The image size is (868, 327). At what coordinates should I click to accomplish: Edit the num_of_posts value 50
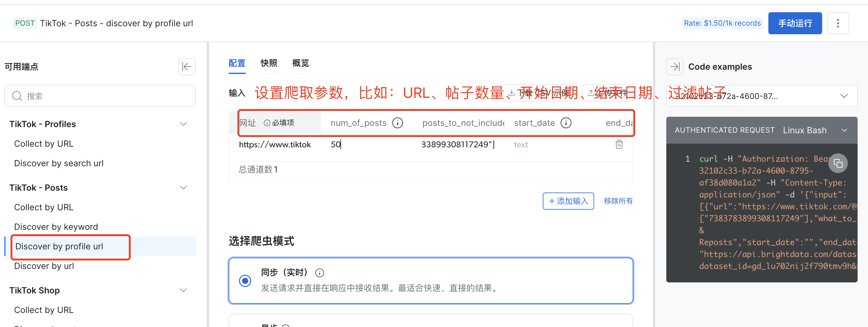pos(336,145)
